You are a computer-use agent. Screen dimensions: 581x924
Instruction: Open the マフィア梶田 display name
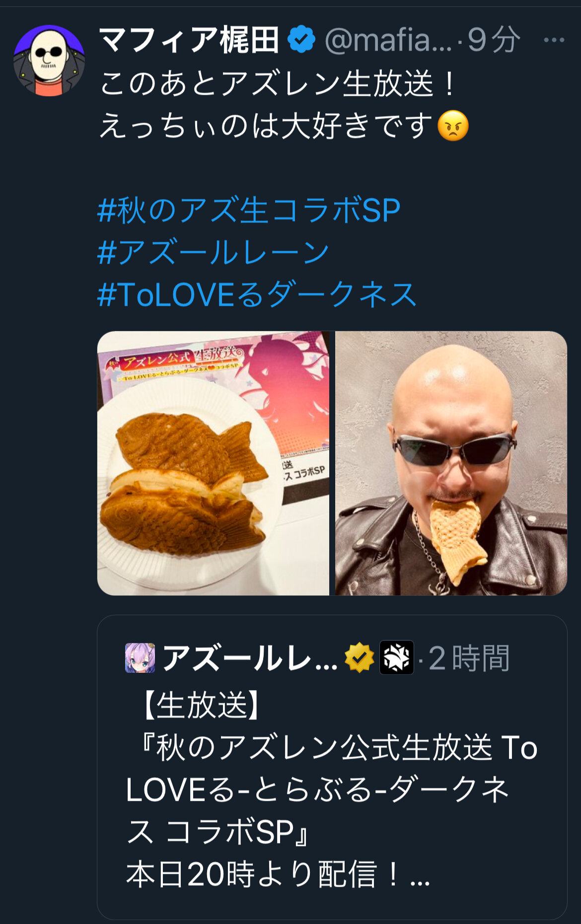coord(189,40)
